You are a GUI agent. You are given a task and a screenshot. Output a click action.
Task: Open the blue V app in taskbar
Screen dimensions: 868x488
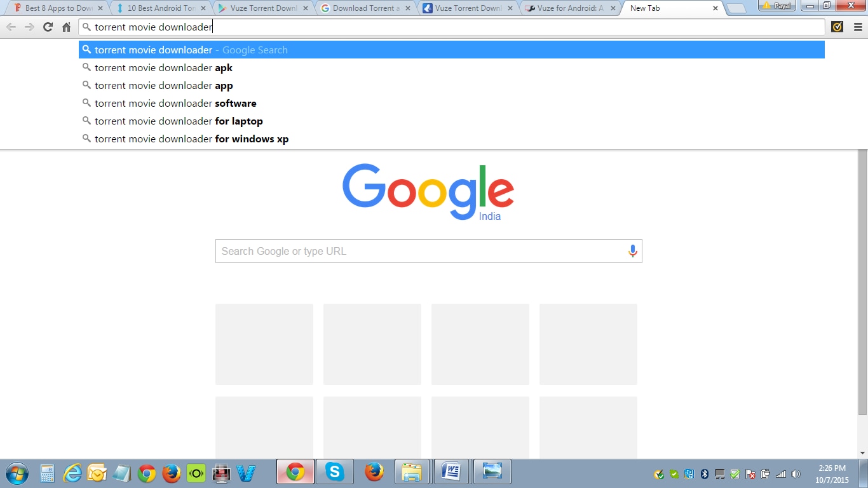point(245,473)
